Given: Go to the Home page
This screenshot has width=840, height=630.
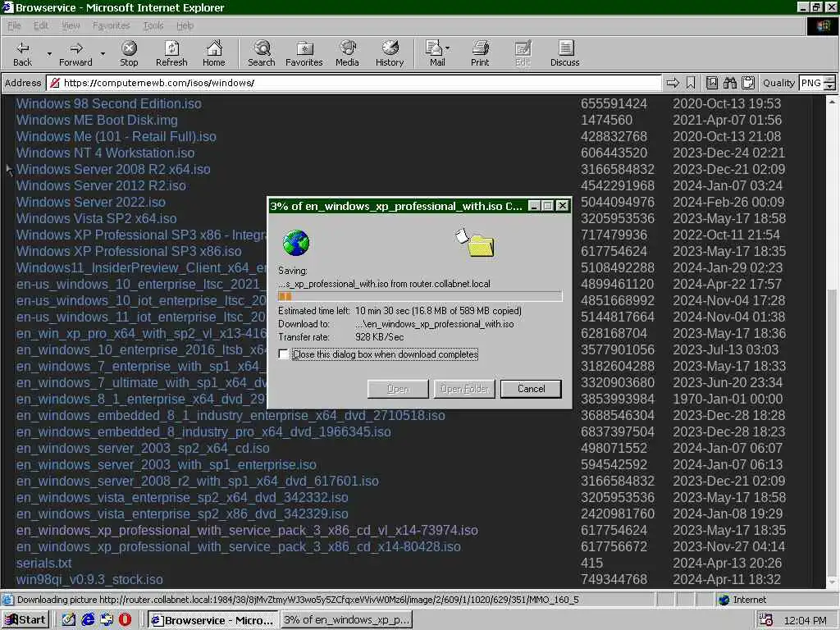Looking at the screenshot, I should [x=214, y=53].
